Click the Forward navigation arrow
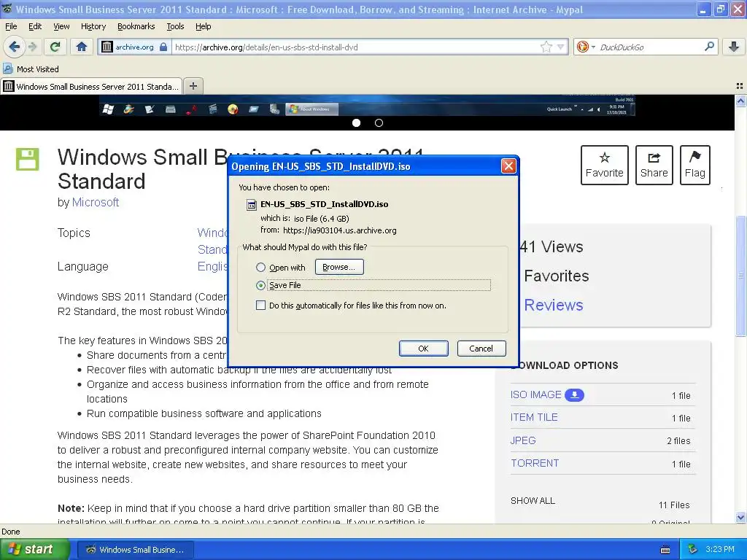747x560 pixels. pyautogui.click(x=32, y=47)
